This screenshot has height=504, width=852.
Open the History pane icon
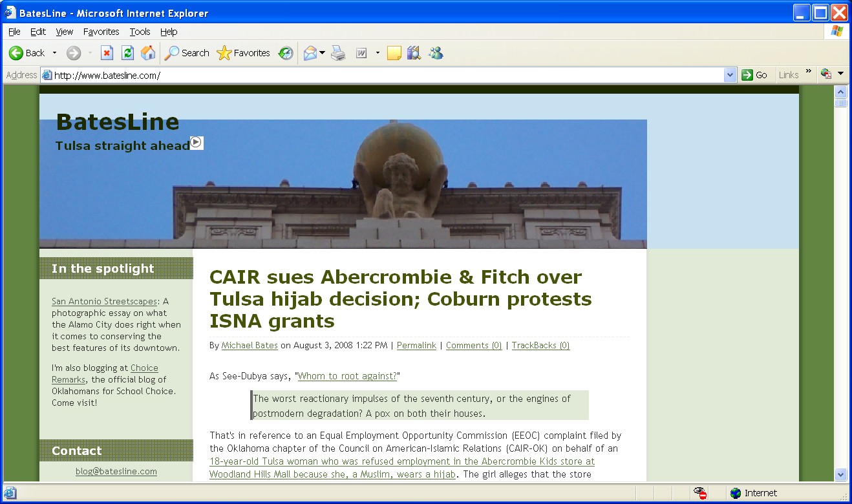(x=286, y=53)
